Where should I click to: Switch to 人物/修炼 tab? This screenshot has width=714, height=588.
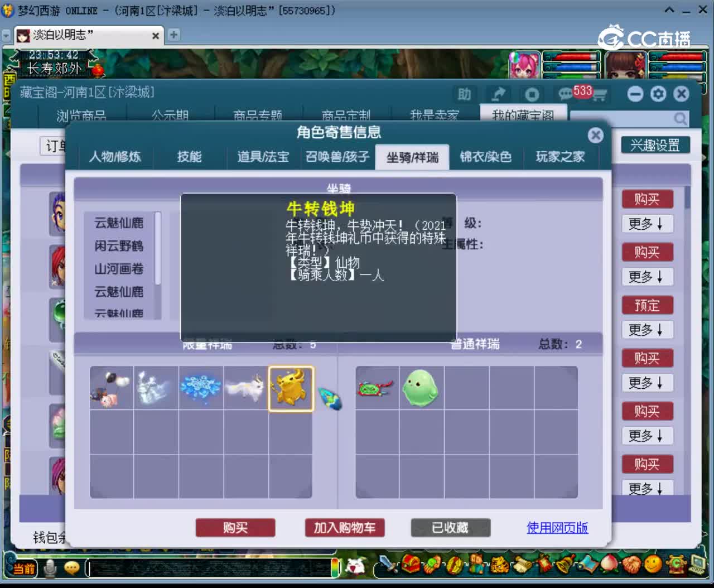pyautogui.click(x=115, y=157)
